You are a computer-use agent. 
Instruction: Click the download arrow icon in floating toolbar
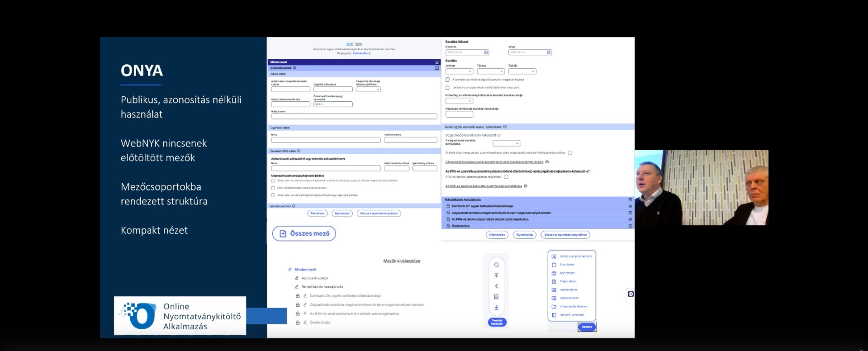tap(496, 308)
